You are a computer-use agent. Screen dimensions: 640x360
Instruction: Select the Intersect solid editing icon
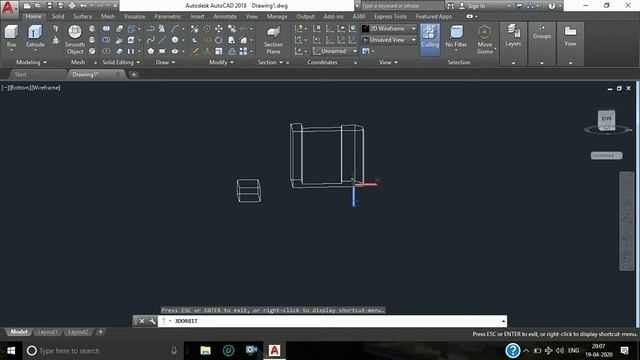[106, 51]
